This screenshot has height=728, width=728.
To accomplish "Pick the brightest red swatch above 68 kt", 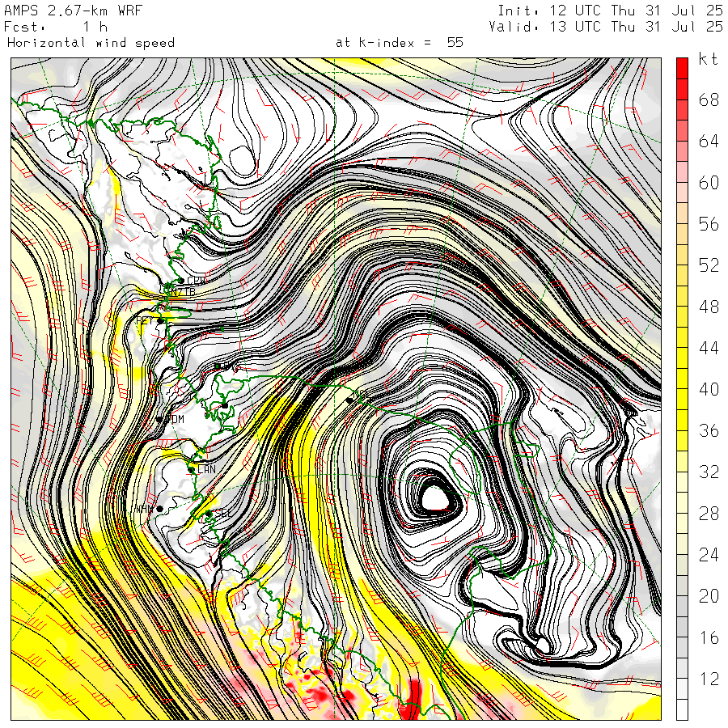I will tap(682, 68).
